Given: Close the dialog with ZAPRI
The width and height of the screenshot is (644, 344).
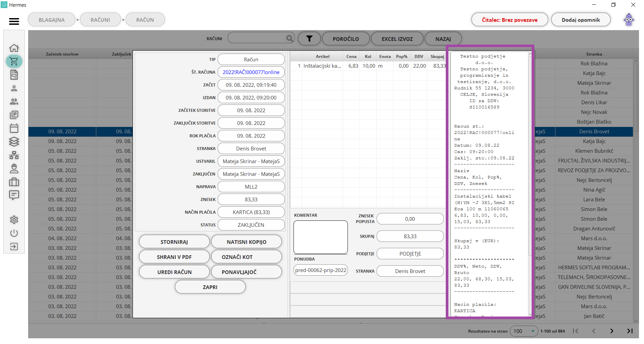Looking at the screenshot, I should [210, 287].
